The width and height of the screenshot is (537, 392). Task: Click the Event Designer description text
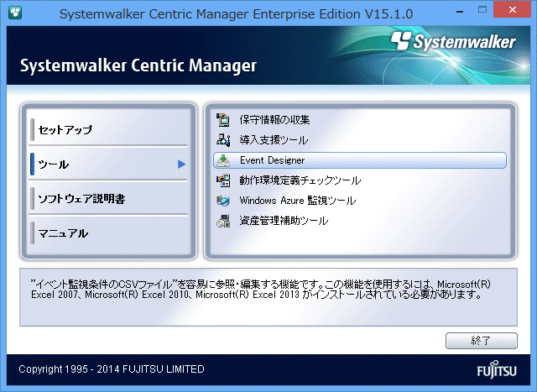(x=261, y=290)
